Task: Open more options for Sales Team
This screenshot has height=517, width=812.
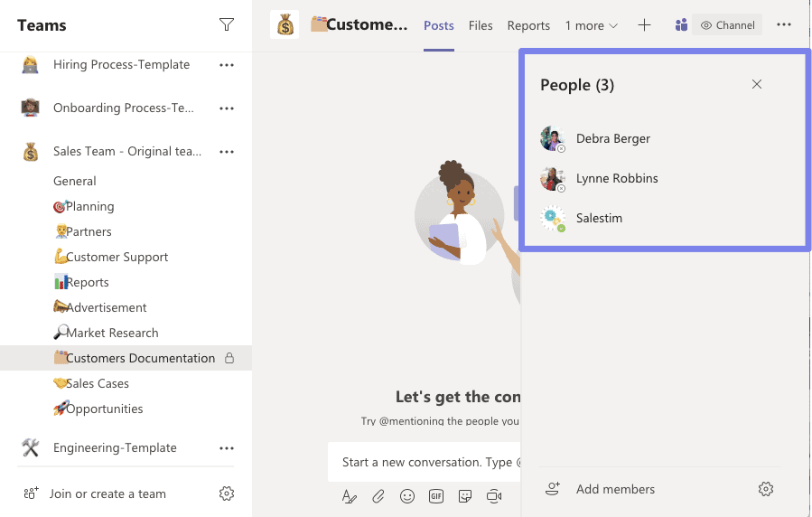Action: [227, 152]
